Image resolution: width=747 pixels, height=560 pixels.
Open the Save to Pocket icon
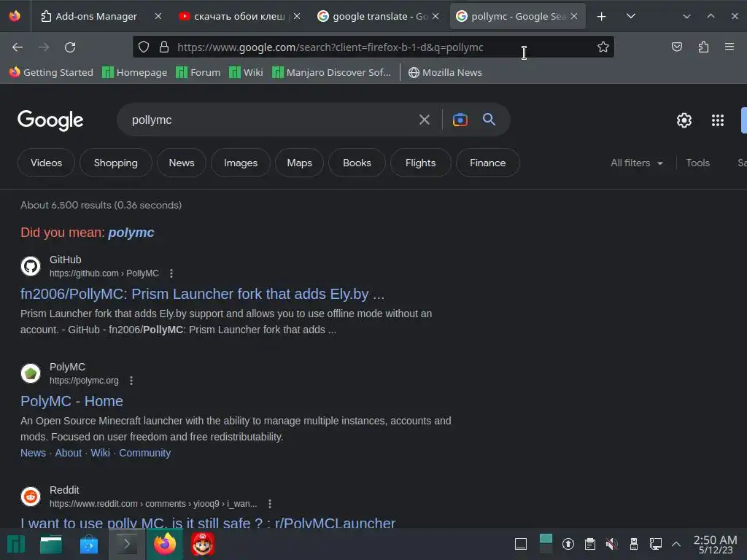coord(676,47)
